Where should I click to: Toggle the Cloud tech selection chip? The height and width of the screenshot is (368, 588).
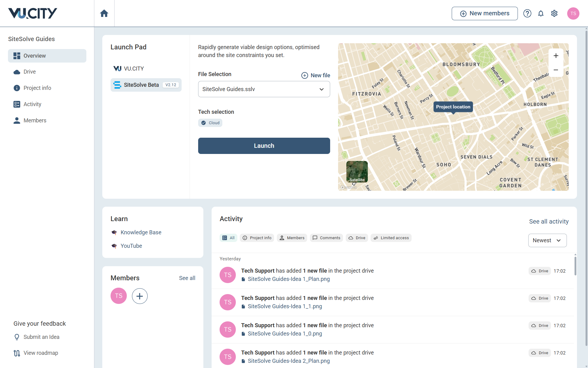pyautogui.click(x=210, y=123)
